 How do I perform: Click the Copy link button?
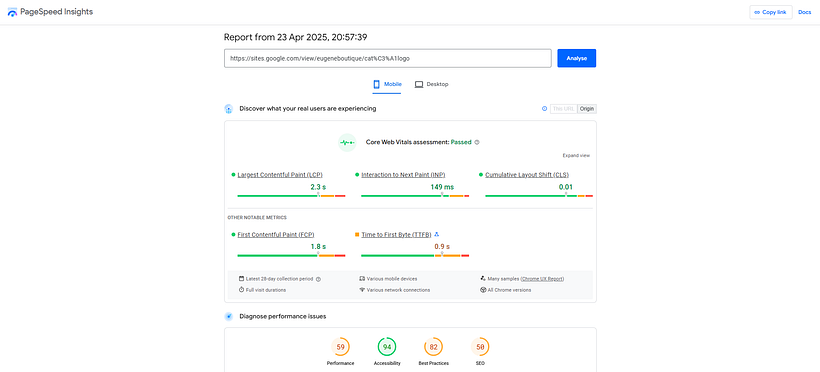click(771, 12)
